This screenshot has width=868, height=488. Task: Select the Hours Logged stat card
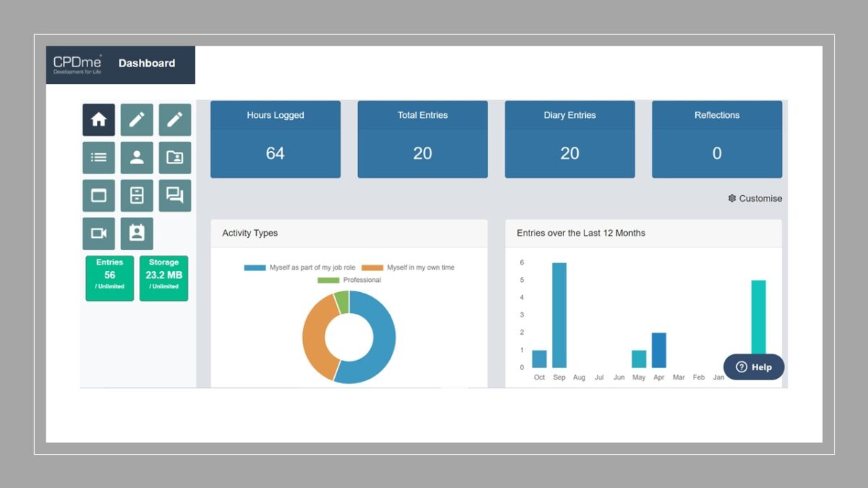(x=276, y=138)
